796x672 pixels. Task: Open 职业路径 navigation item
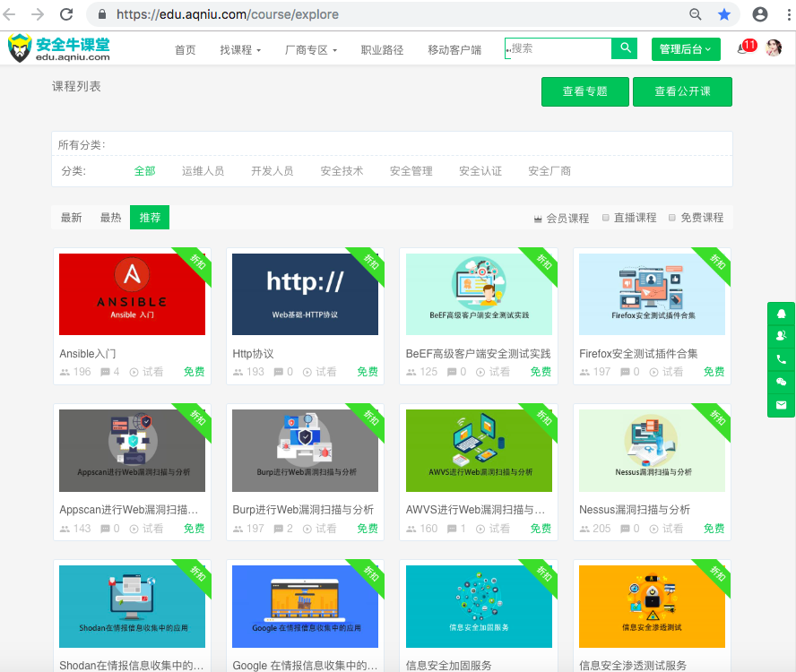click(x=382, y=50)
